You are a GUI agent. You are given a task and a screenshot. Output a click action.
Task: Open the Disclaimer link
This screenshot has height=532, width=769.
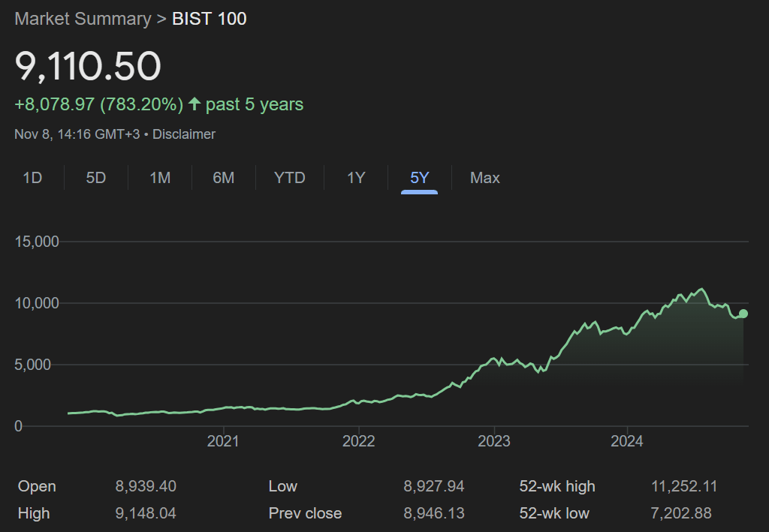[x=184, y=135]
